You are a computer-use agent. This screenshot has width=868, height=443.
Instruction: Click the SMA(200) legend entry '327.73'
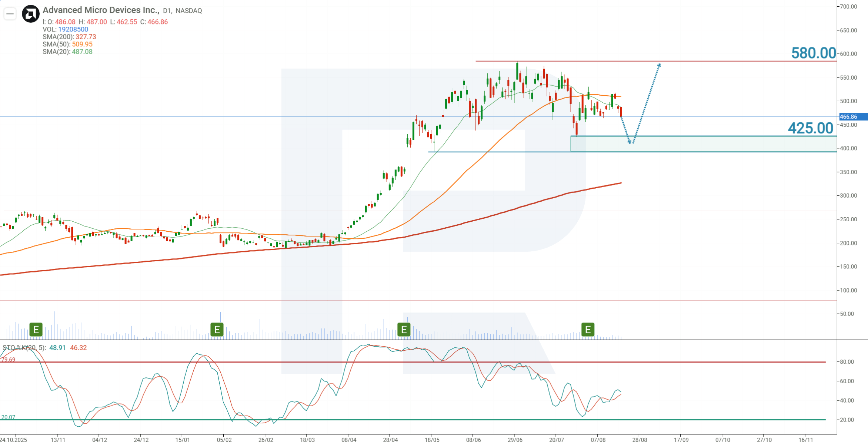(x=86, y=37)
